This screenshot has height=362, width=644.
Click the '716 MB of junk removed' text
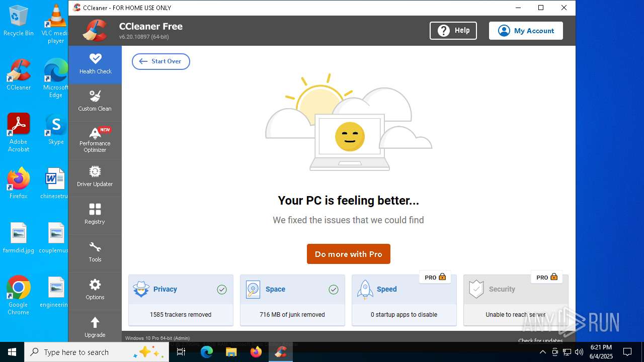point(292,315)
